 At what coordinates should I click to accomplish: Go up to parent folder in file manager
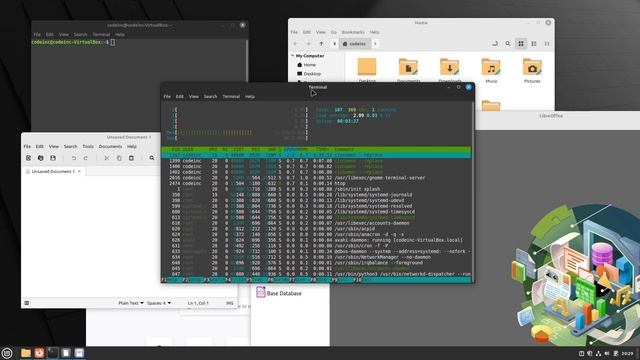pyautogui.click(x=322, y=44)
